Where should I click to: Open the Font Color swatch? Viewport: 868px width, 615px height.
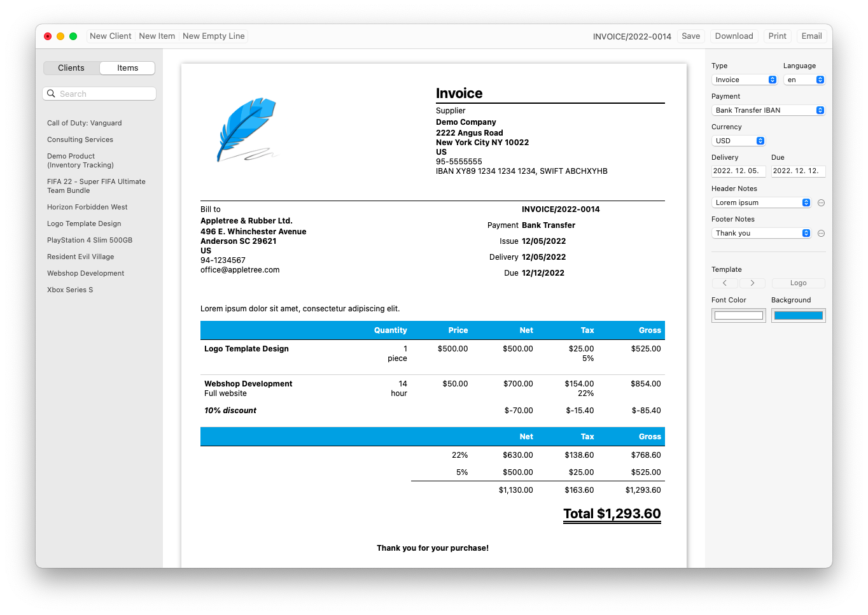click(738, 315)
